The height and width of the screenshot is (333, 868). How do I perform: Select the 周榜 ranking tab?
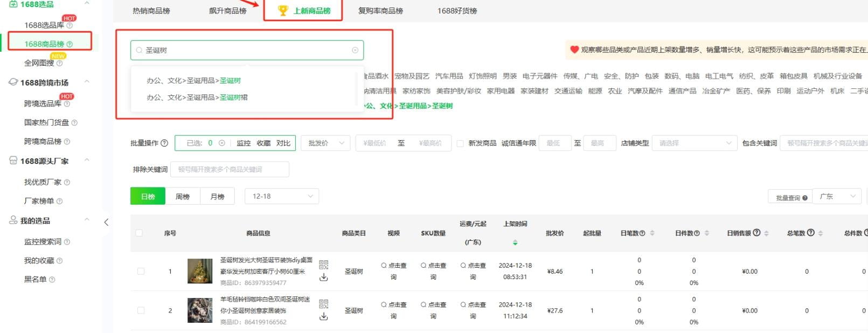point(183,197)
